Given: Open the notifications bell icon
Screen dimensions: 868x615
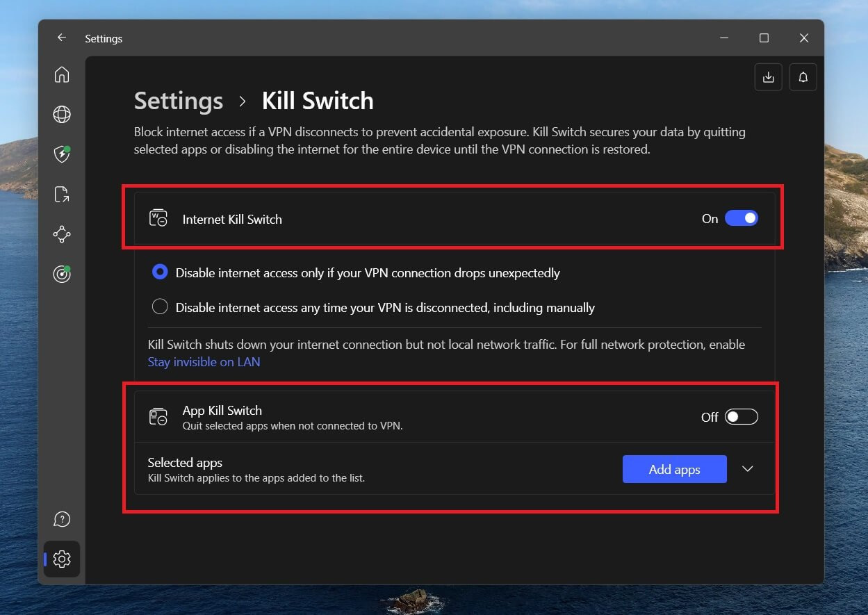Looking at the screenshot, I should (x=803, y=78).
